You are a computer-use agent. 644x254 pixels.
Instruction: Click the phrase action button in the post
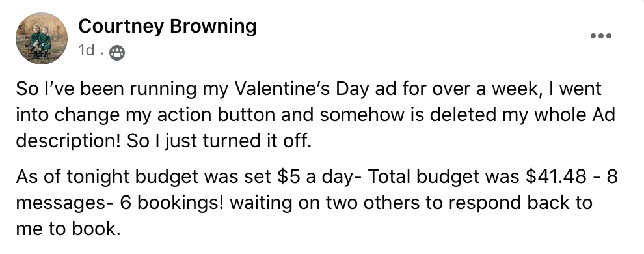pos(216,115)
